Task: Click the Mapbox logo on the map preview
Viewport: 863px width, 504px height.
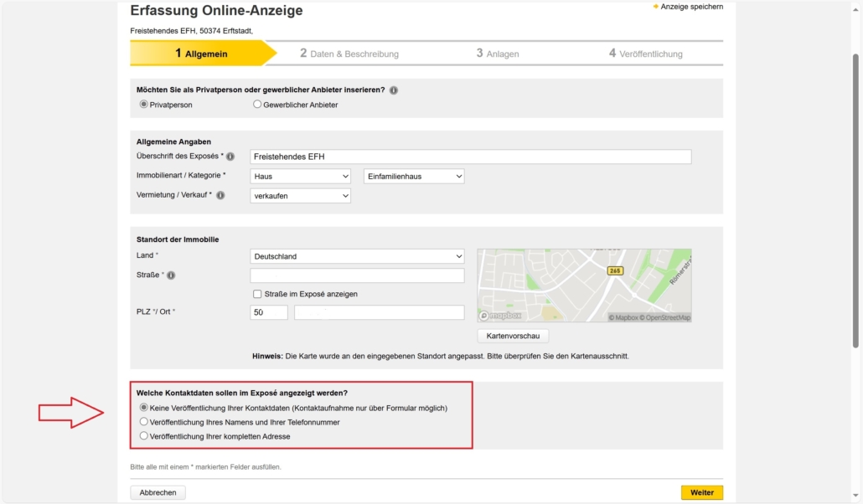Action: pyautogui.click(x=503, y=314)
